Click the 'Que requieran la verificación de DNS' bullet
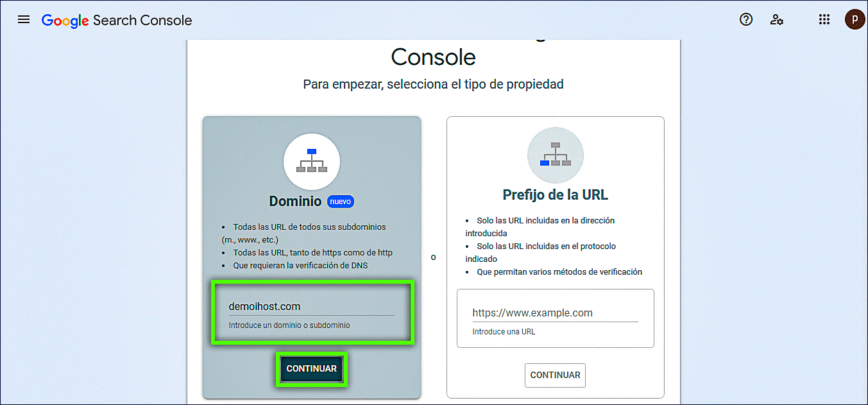Screen dimensions: 868x405 coord(300,266)
